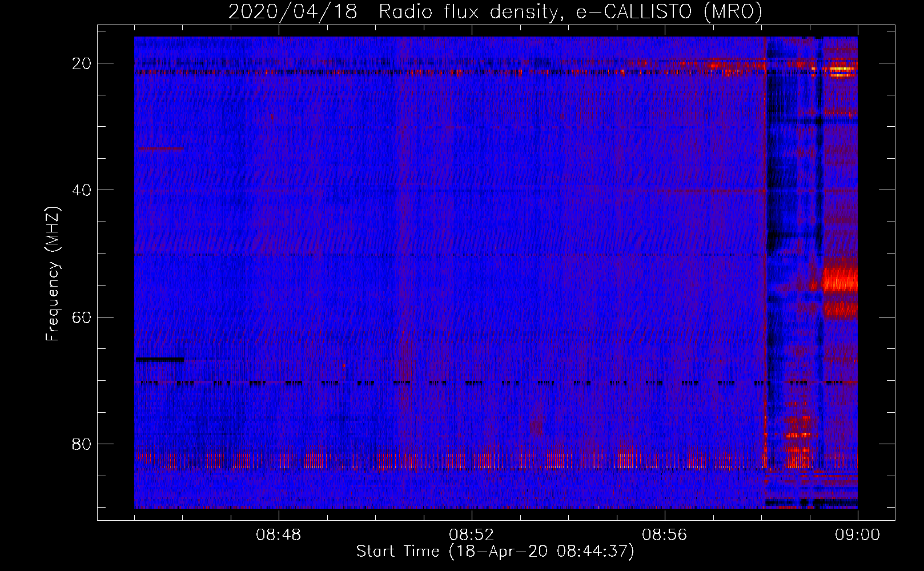The height and width of the screenshot is (571, 924).
Task: Click the bright red burst near 55 MHz
Action: pyautogui.click(x=840, y=280)
